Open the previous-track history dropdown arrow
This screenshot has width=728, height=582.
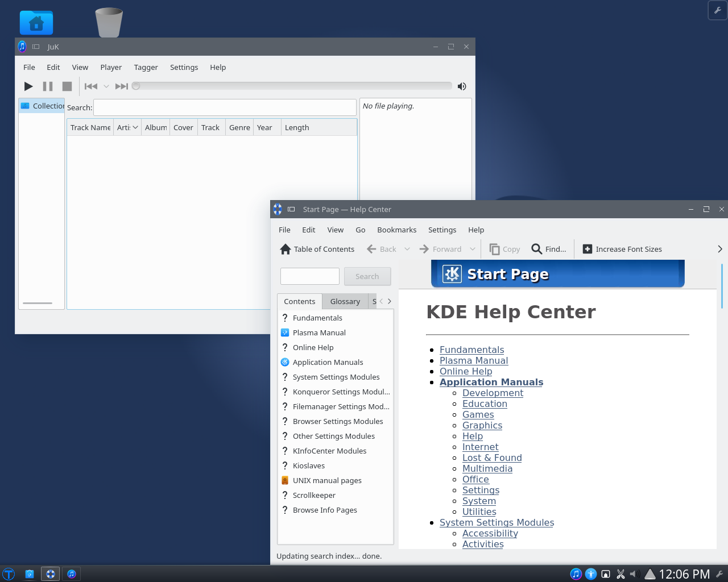point(106,86)
